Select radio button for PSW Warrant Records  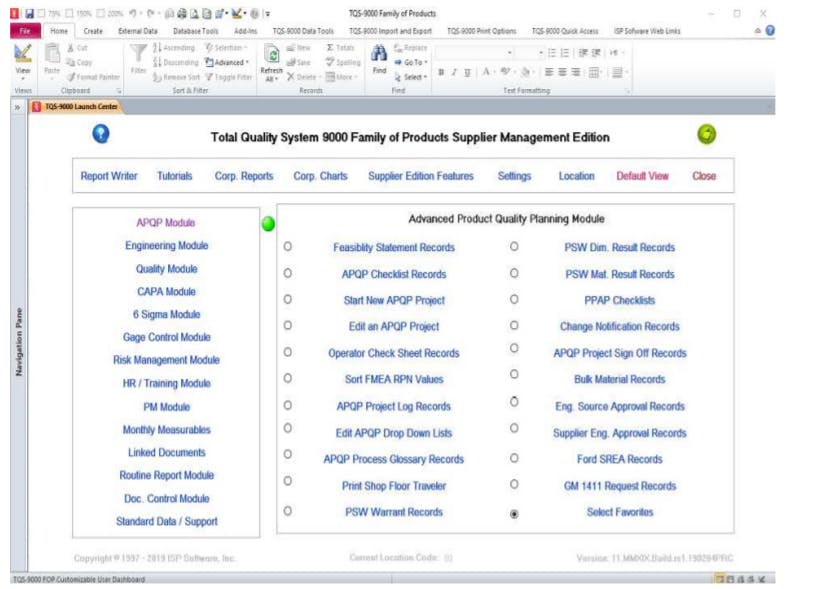pyautogui.click(x=288, y=511)
